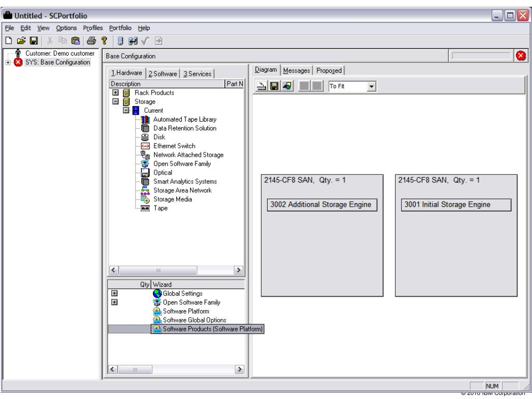Screen dimensions: 532x399
Task: Click 3002 Additional Storage Engine box
Action: [x=322, y=205]
